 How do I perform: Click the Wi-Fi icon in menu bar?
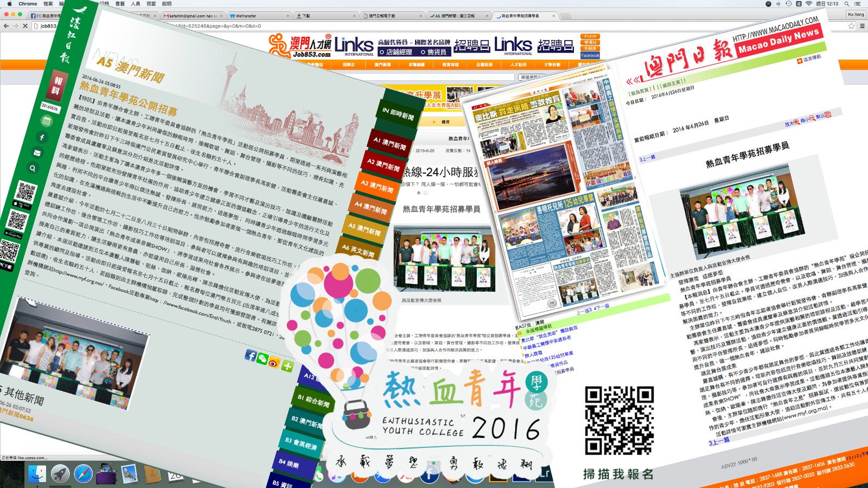pos(808,4)
